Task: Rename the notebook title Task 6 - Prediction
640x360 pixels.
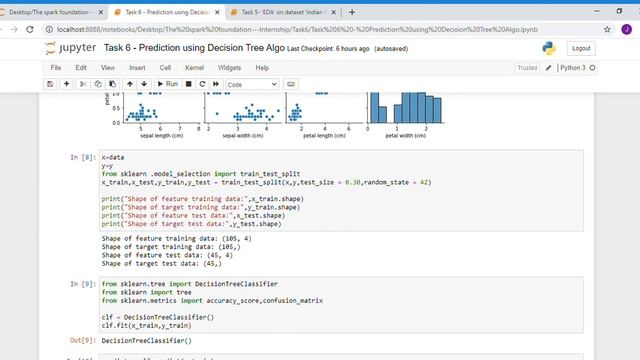Action: (x=194, y=48)
